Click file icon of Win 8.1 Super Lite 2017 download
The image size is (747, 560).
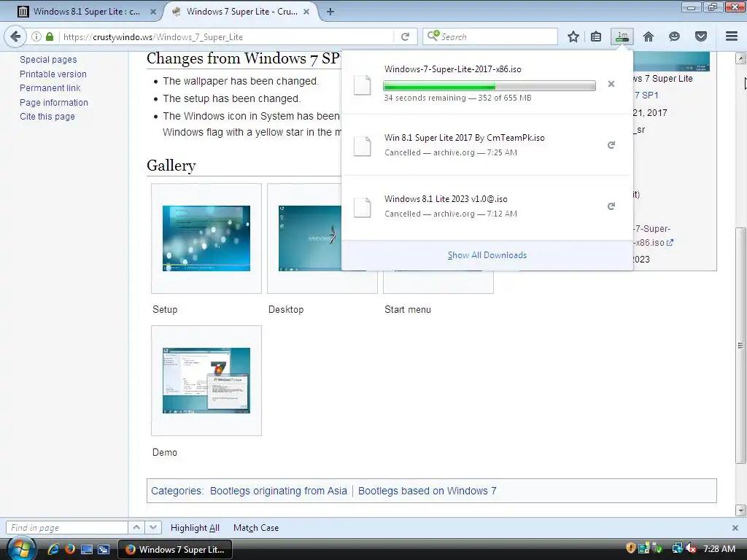[362, 145]
